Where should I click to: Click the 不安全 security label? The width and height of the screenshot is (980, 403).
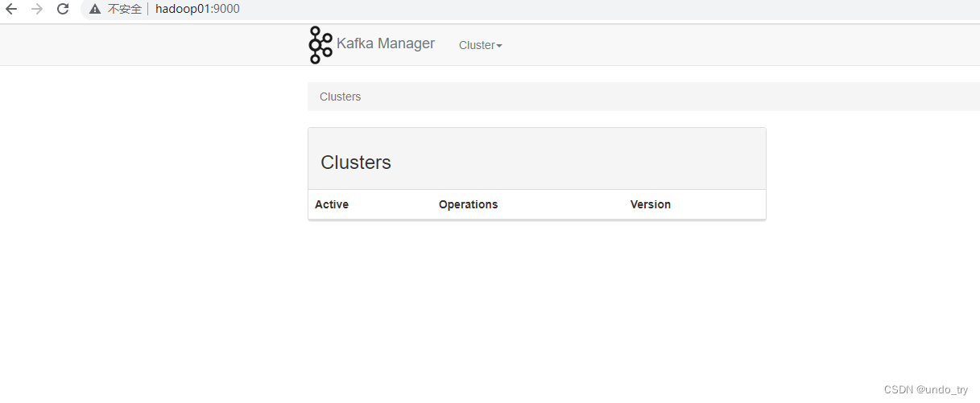pos(125,10)
